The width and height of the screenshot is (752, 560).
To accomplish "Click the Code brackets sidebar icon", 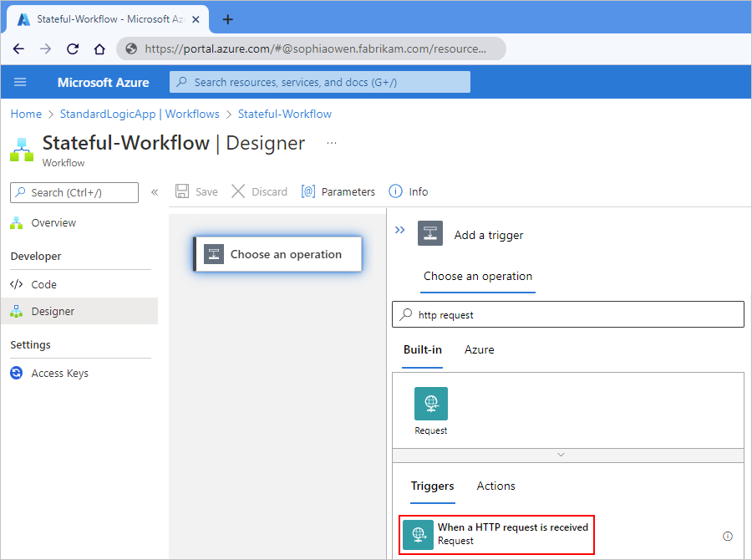I will coord(17,284).
